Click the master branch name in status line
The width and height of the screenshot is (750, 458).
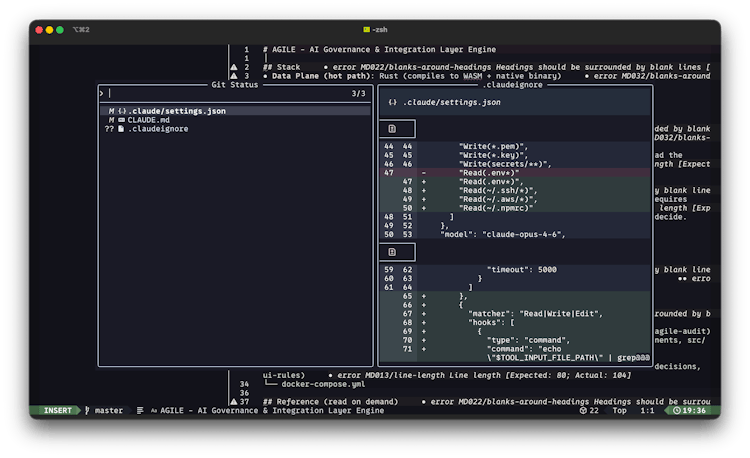[x=108, y=410]
